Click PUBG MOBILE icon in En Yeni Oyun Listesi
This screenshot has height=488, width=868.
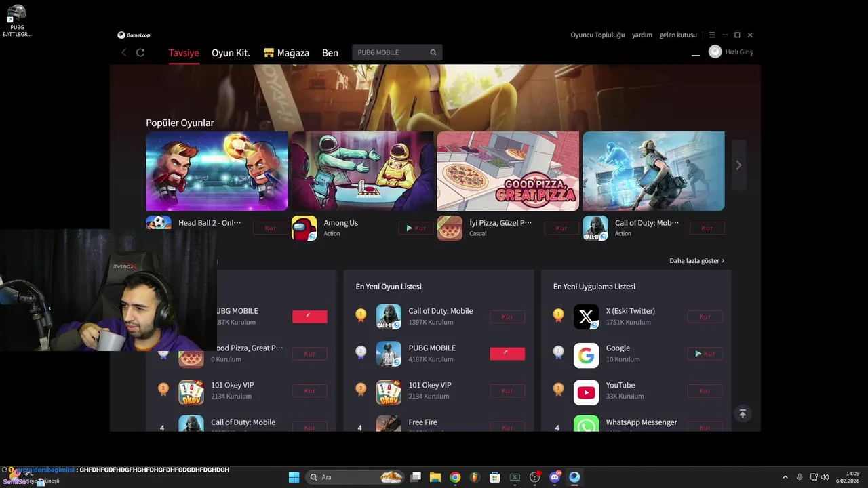click(389, 354)
